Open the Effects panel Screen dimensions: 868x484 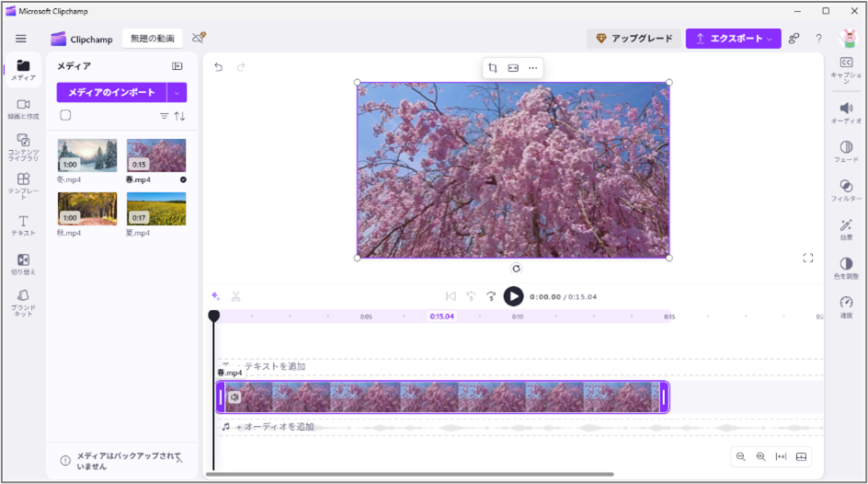click(x=846, y=229)
